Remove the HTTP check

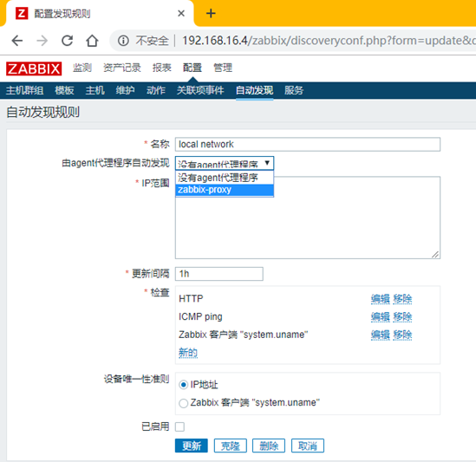point(402,299)
